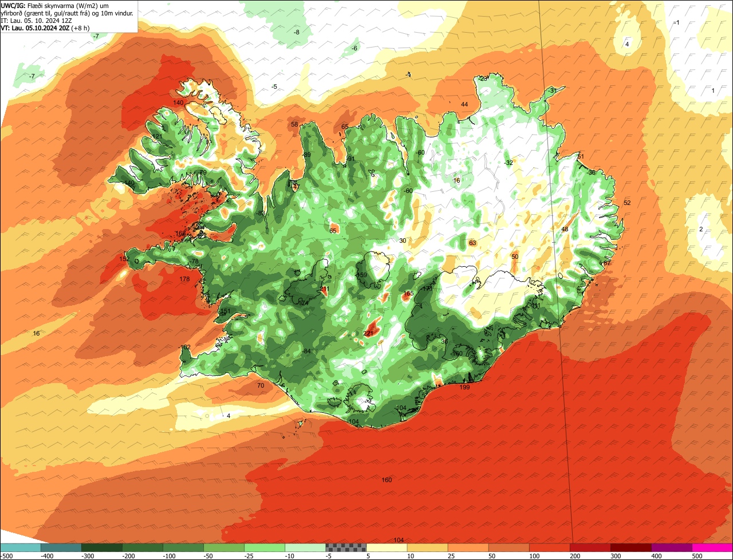Click the purple 400 to 500 legend swatch
733x560 pixels.
tap(671, 547)
